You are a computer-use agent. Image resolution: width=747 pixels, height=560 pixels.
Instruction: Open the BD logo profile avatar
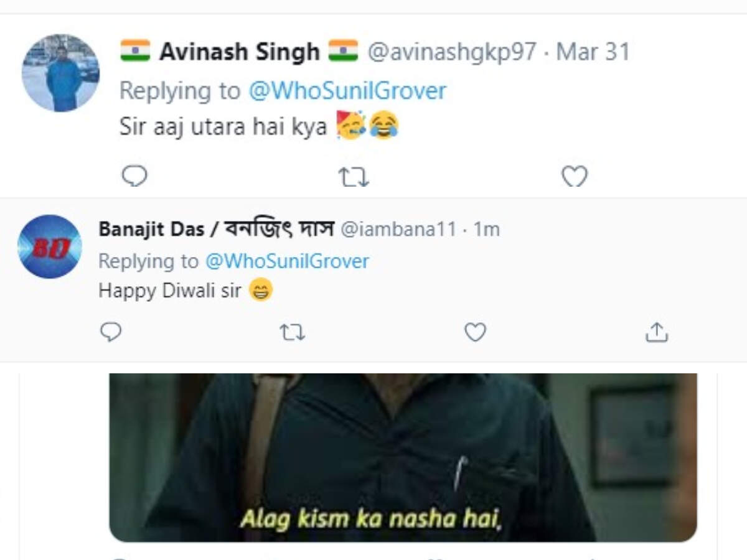49,246
